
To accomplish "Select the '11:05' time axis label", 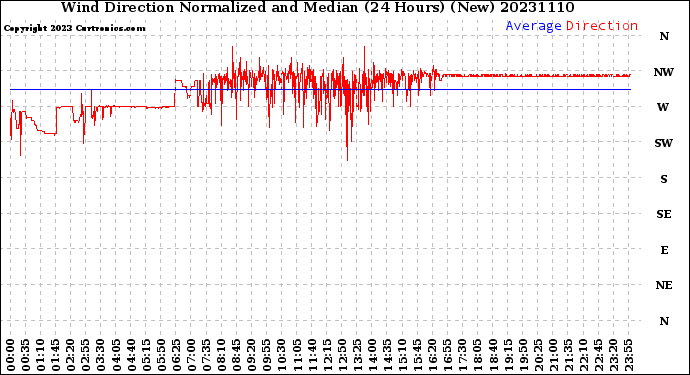I will coord(297,355).
